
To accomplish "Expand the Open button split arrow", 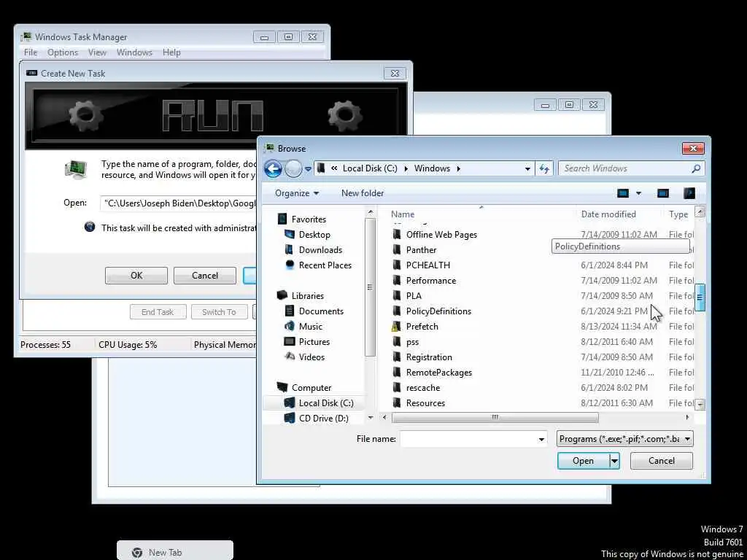I will tap(614, 461).
